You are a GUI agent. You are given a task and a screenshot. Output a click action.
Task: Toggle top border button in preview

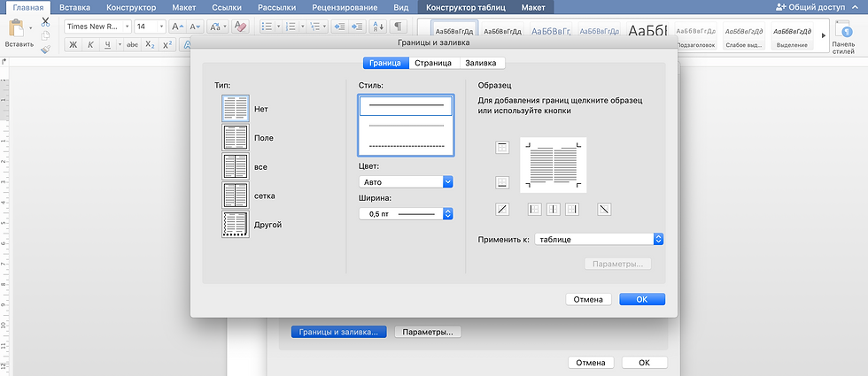(502, 147)
